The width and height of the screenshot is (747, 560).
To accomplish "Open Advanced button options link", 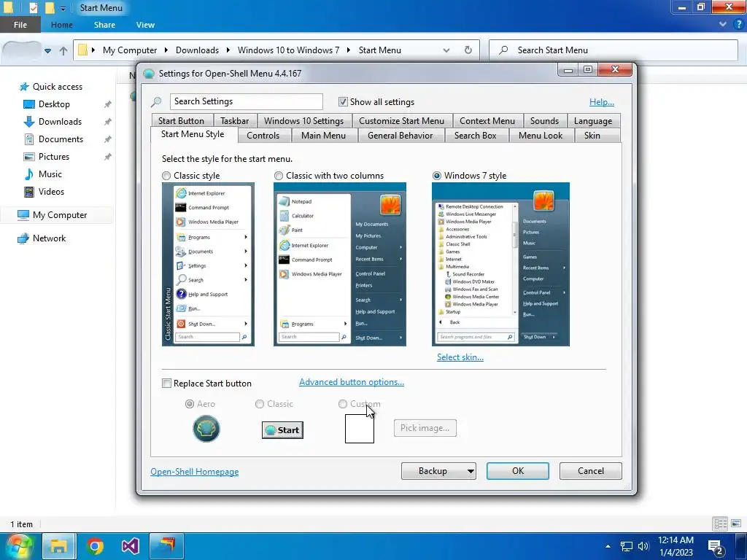I will [352, 382].
